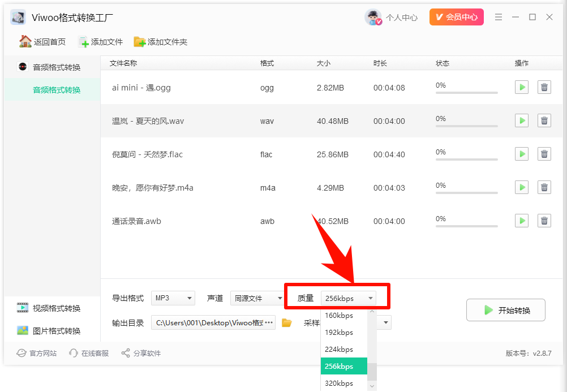Delete the ai mini - 遇.ogg row
This screenshot has height=392, width=567.
pos(544,87)
